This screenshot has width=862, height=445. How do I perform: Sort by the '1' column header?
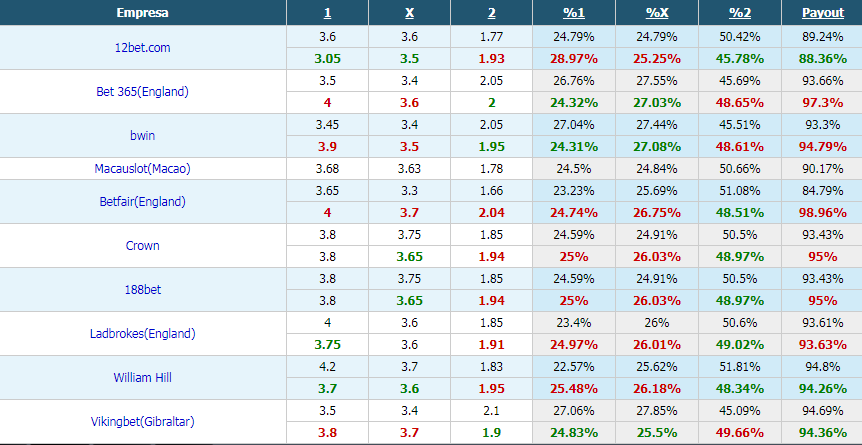[x=327, y=13]
